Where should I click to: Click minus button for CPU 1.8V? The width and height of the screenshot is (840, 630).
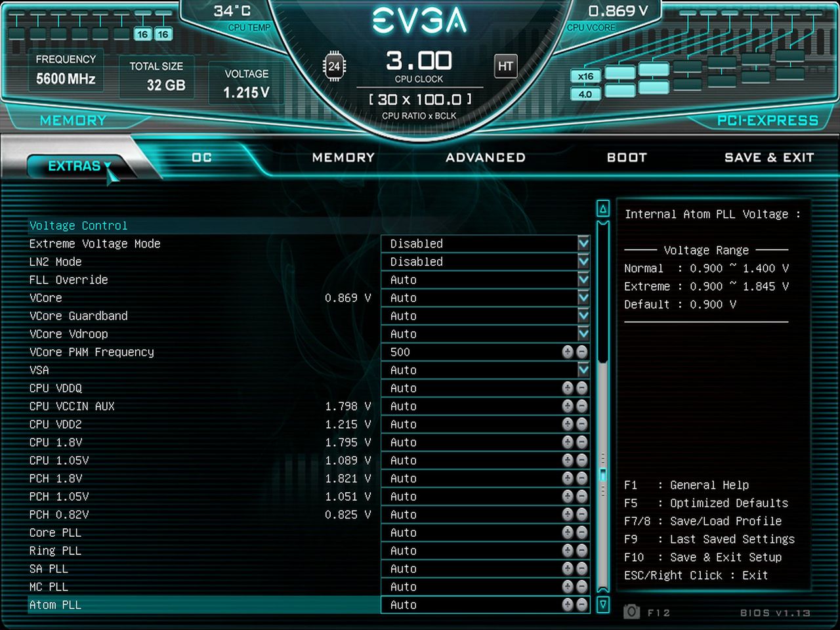pyautogui.click(x=582, y=442)
